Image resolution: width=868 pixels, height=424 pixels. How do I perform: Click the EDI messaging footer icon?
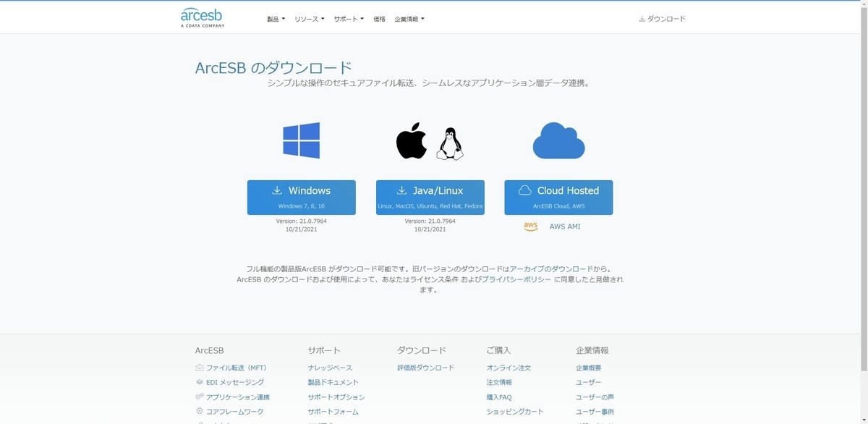pyautogui.click(x=200, y=382)
